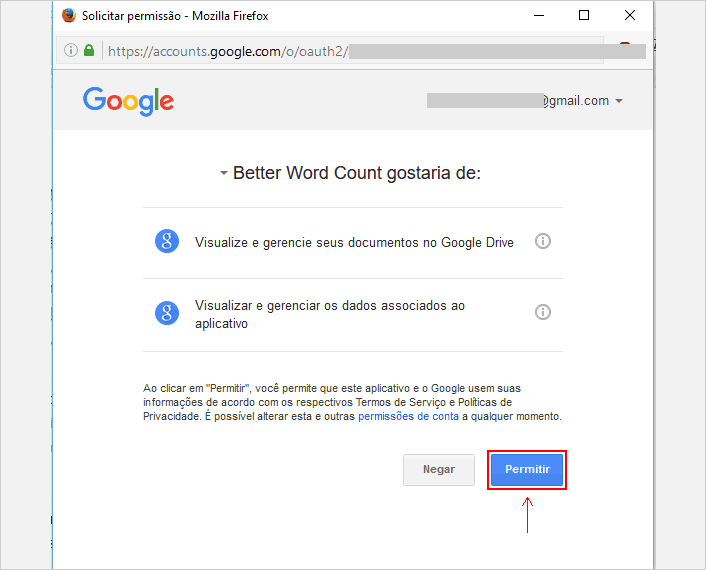Click the site information icon in address bar
Viewport: 706px width, 570px height.
coord(71,50)
